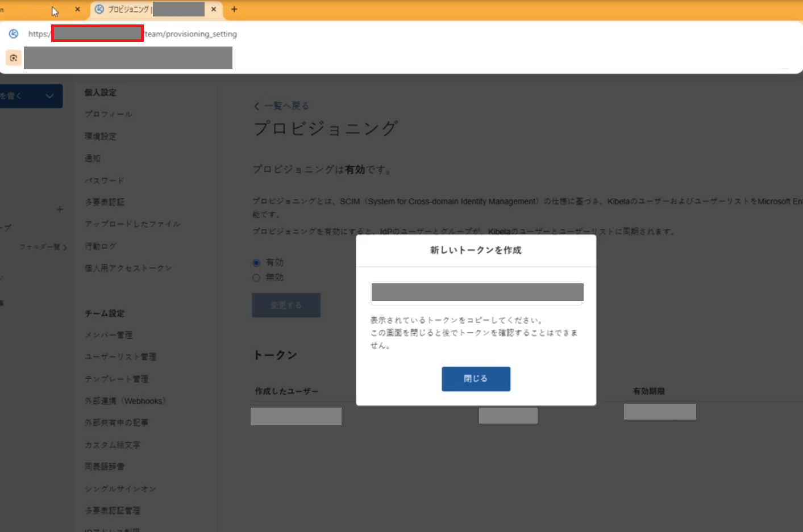Open the フォルダ一覧 link
Image resolution: width=803 pixels, height=532 pixels.
pos(43,247)
